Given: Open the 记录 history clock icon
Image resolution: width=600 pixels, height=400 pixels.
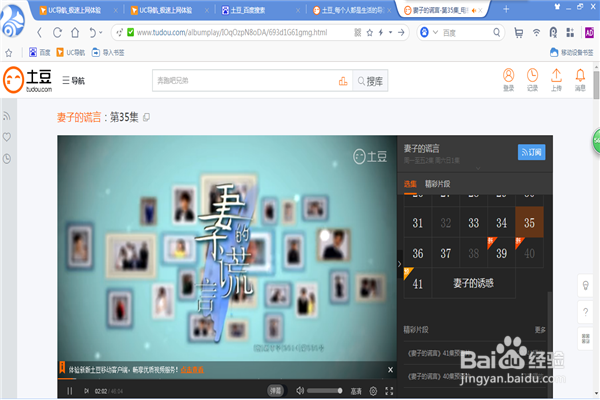Looking at the screenshot, I should click(x=532, y=80).
